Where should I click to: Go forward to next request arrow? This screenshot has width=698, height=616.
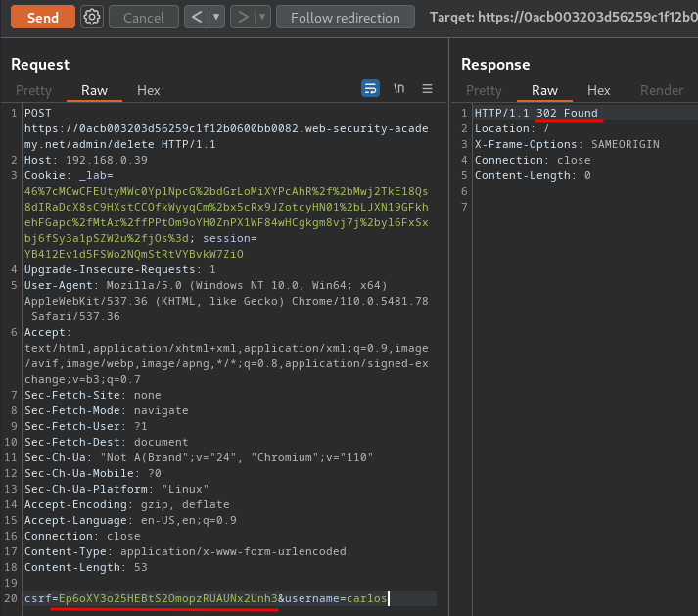[243, 18]
